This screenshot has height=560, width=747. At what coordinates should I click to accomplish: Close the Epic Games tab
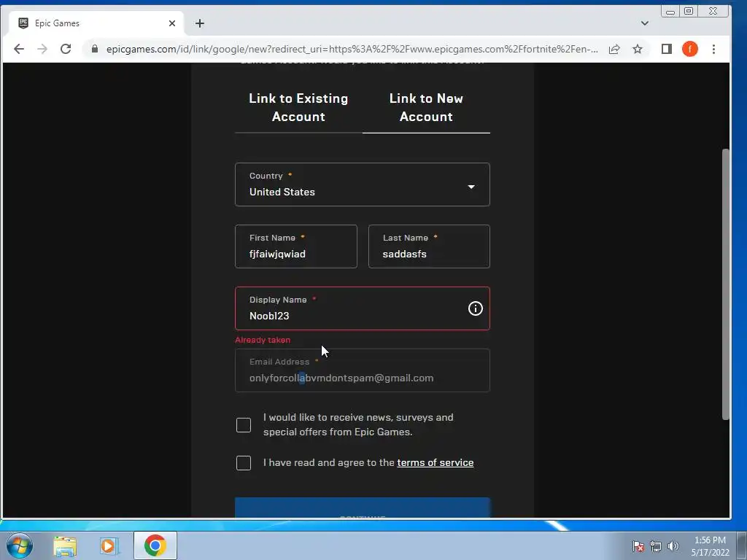tap(172, 23)
